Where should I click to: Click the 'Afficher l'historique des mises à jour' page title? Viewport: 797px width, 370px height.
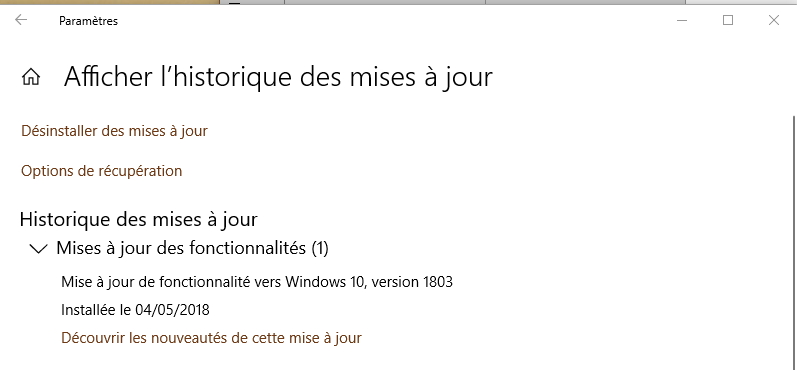point(278,77)
